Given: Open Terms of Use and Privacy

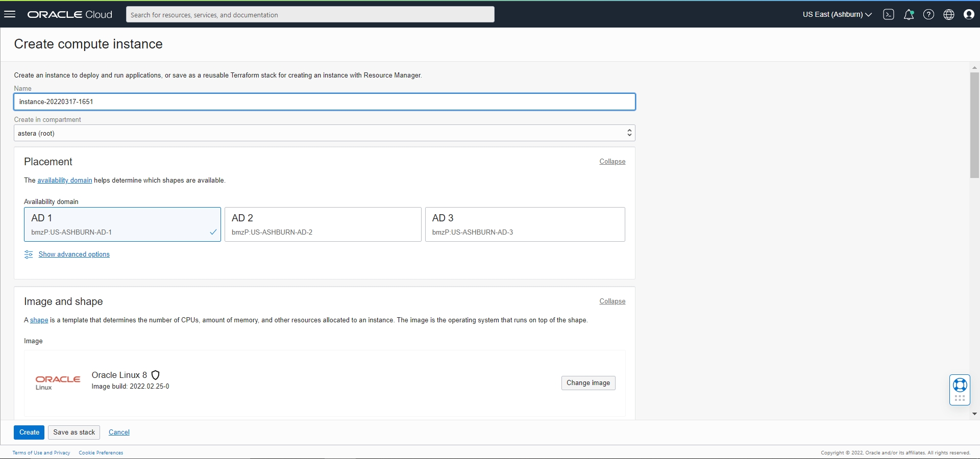Looking at the screenshot, I should pyautogui.click(x=41, y=453).
